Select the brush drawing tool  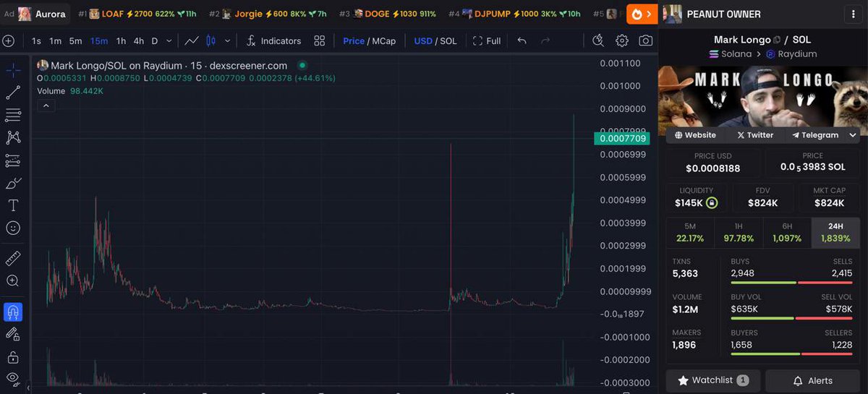click(x=13, y=183)
